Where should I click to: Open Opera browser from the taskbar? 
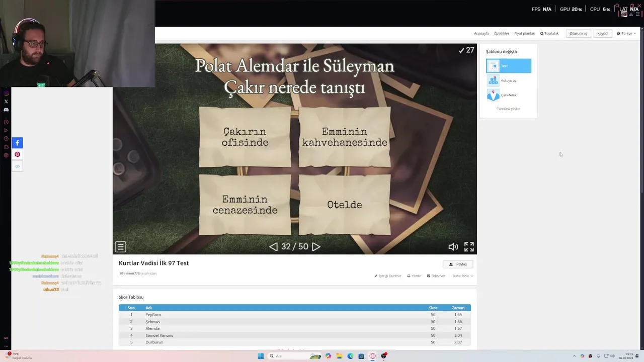[x=372, y=356]
